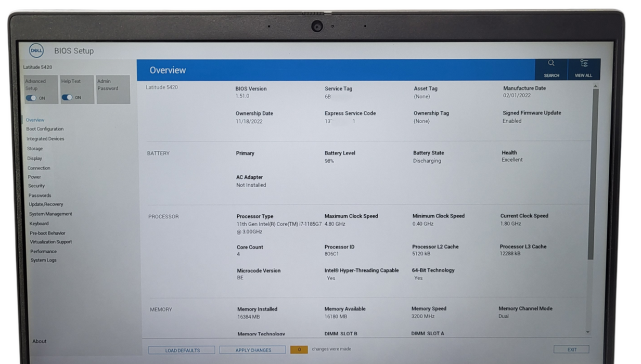Click the Memory Installed 16384 MB value
This screenshot has width=641, height=364.
pyautogui.click(x=249, y=317)
